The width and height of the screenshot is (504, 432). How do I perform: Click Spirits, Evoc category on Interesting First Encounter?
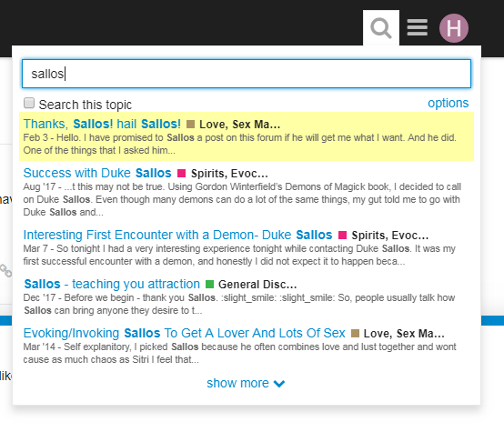pyautogui.click(x=390, y=236)
